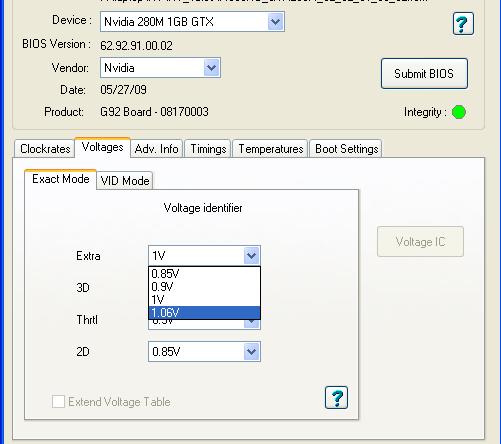501x444 pixels.
Task: Click the 2D 0.85V combo field
Action: click(x=204, y=351)
